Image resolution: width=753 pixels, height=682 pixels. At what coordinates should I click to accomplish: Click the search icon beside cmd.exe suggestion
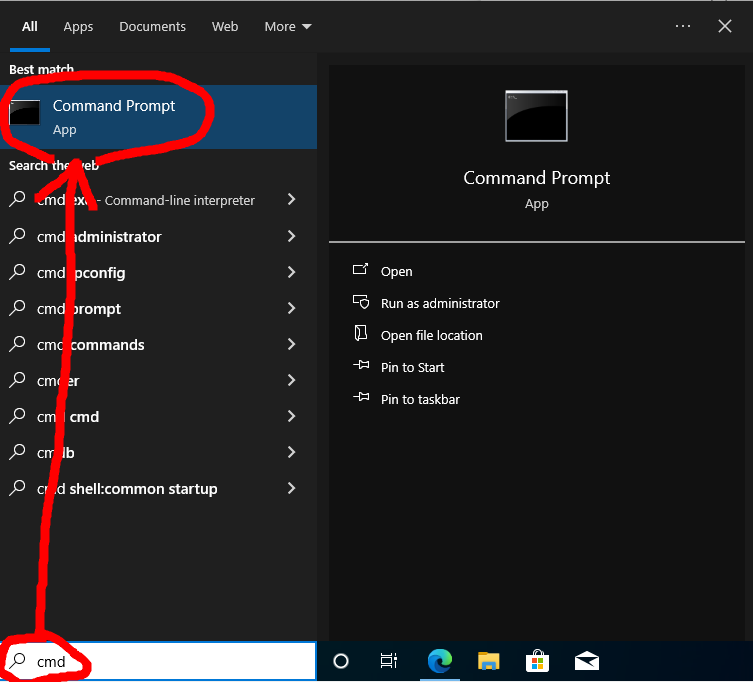(x=17, y=199)
